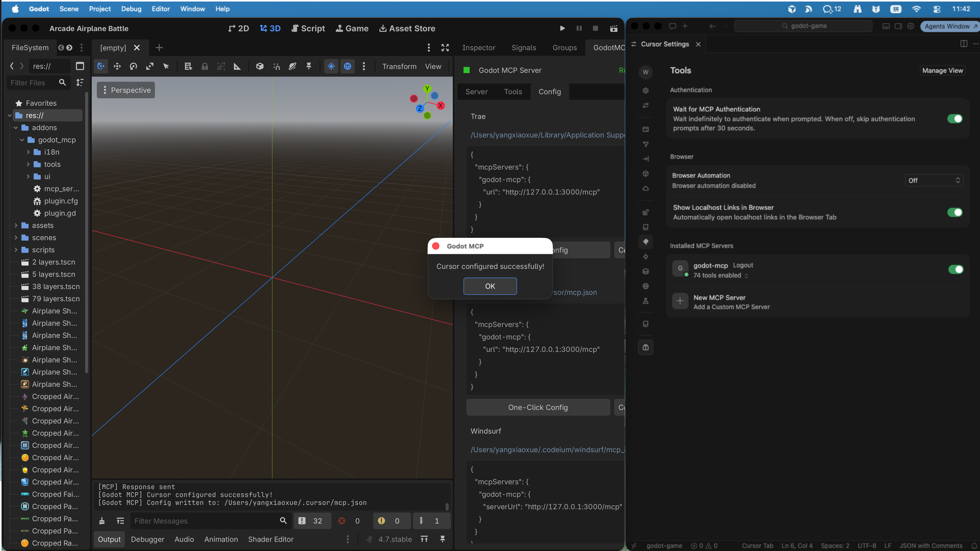The height and width of the screenshot is (551, 980).
Task: Click the Filter Messages input field
Action: pyautogui.click(x=205, y=521)
